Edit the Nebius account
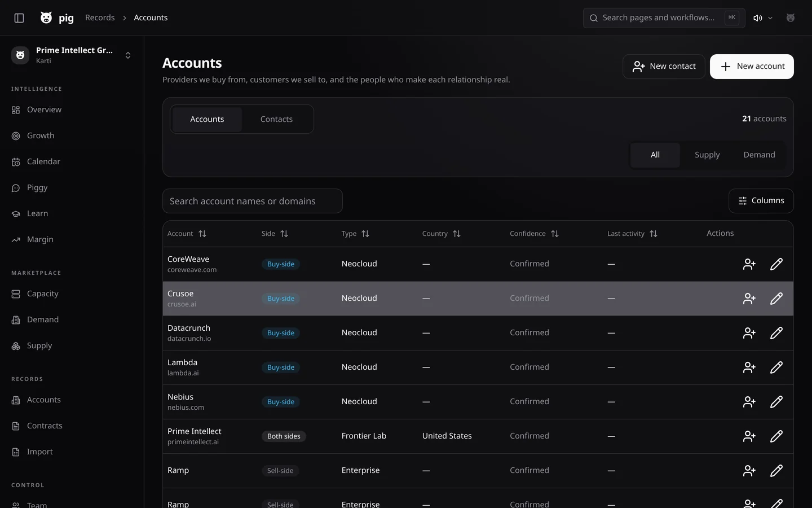 (x=776, y=402)
